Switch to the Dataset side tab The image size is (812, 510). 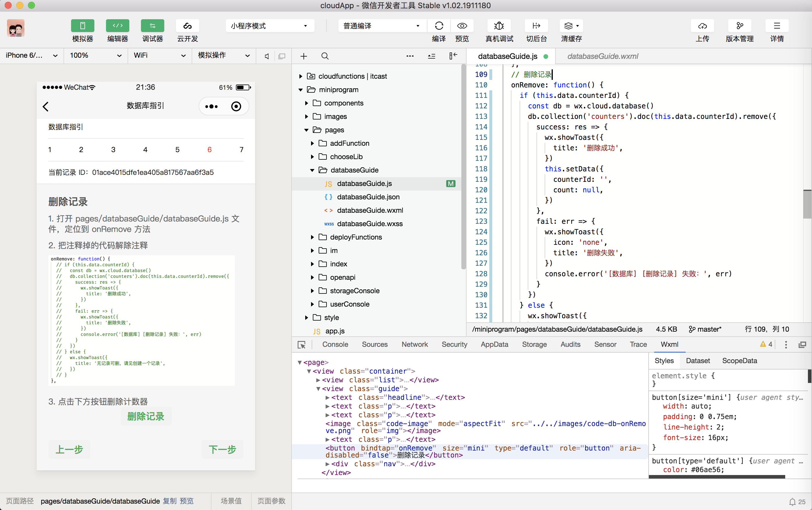pyautogui.click(x=698, y=360)
